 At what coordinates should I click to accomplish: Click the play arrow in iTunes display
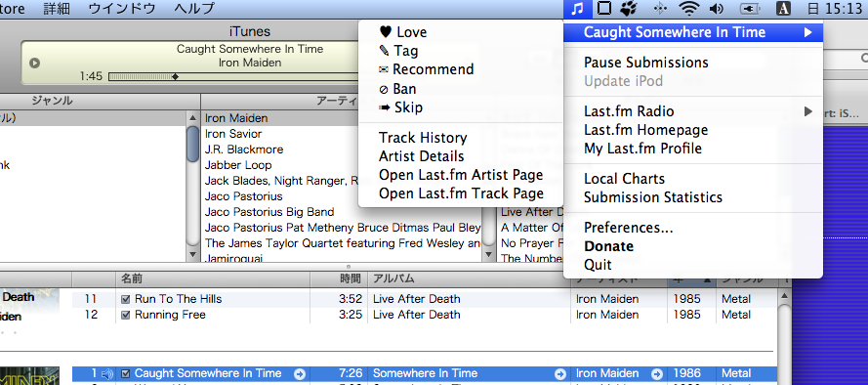[34, 63]
